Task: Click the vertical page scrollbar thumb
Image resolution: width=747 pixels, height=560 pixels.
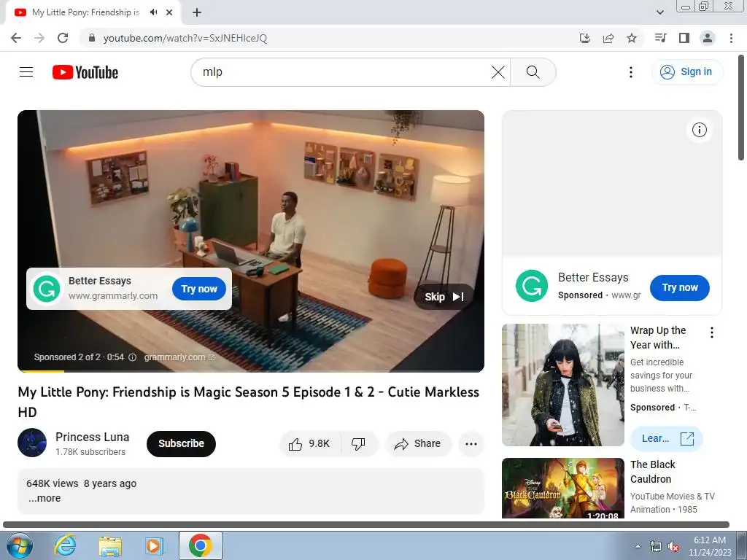Action: (741, 109)
